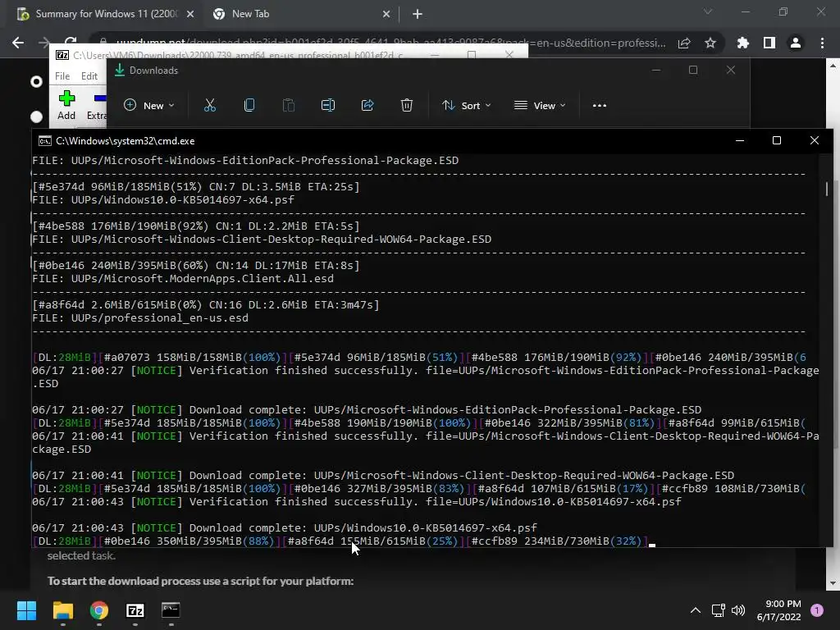
Task: Click the Share icon in Downloads toolbar
Action: (x=367, y=106)
